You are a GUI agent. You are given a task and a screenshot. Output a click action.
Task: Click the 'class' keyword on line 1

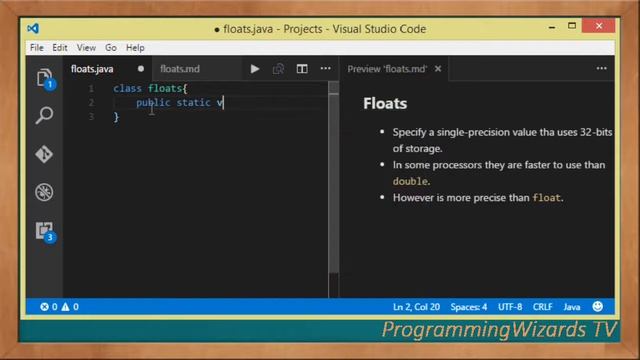coord(127,89)
